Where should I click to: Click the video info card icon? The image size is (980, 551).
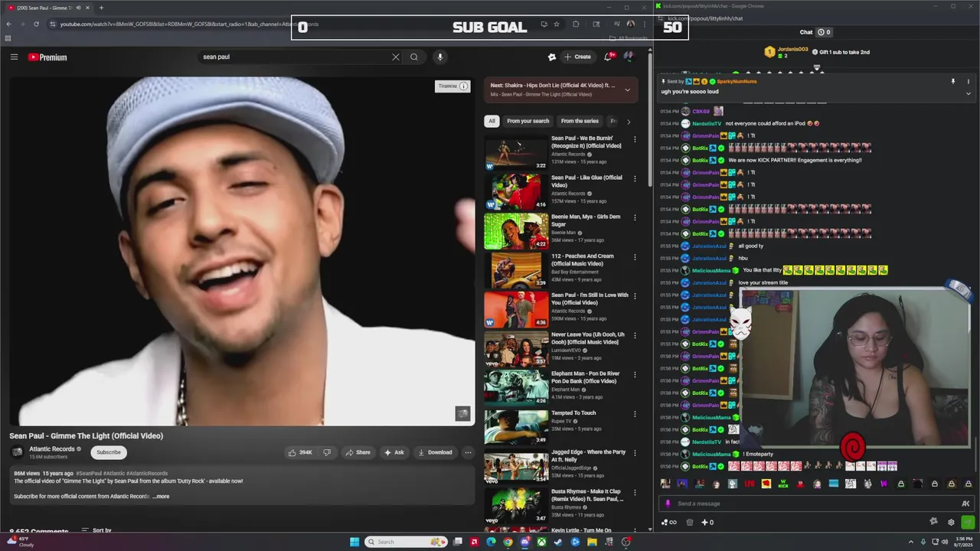pos(463,86)
